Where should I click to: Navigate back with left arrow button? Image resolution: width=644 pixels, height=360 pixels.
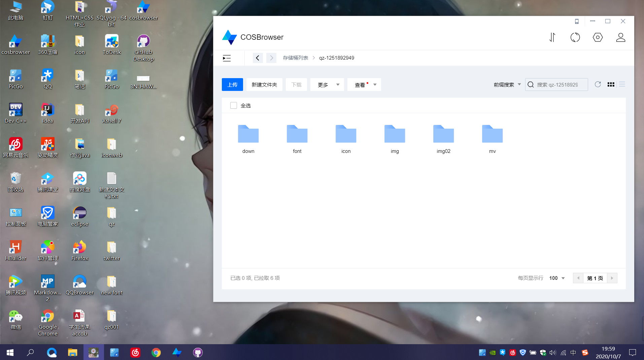click(x=258, y=58)
